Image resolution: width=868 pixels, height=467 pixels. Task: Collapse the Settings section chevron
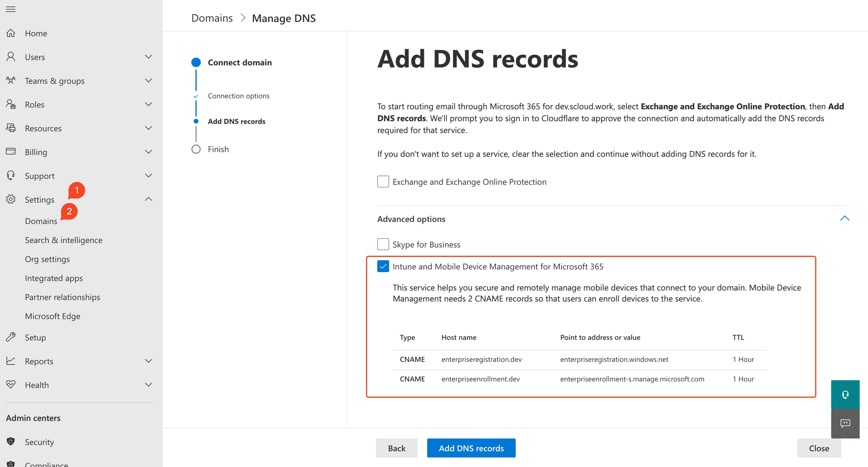(x=148, y=199)
